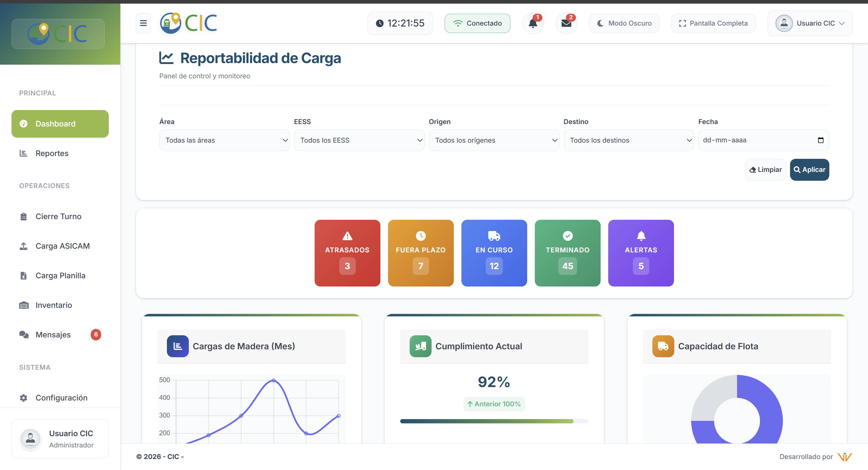
Task: Click the Conectado connection status indicator
Action: 477,23
